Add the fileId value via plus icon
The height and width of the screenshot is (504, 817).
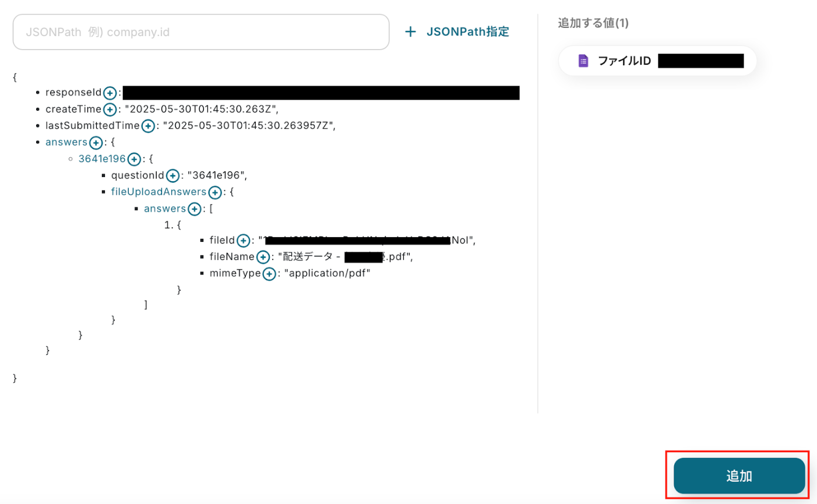click(x=244, y=241)
